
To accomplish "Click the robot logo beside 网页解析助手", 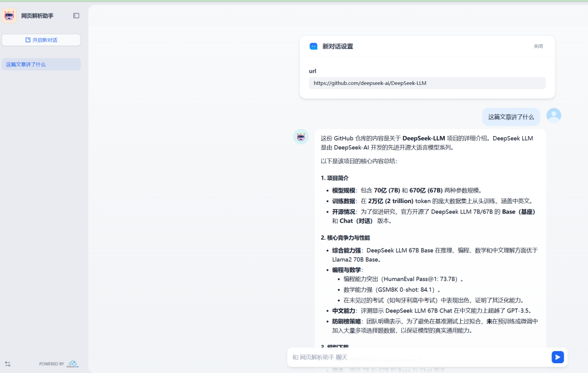I will (x=9, y=16).
